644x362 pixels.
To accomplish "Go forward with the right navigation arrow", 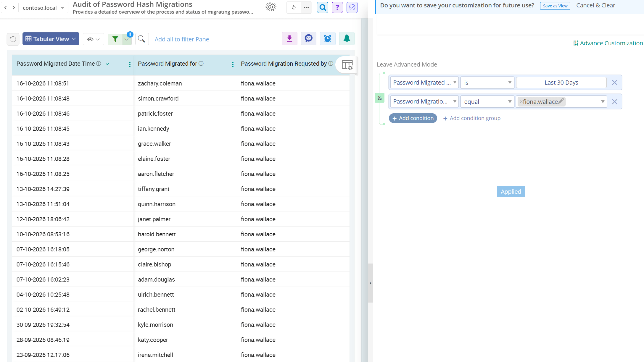I will 14,8.
